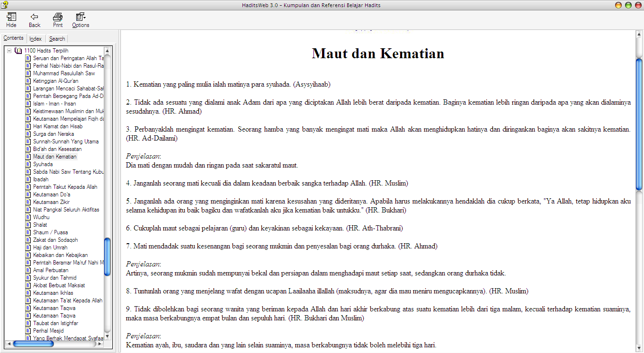
Task: Click the contents tree up scroll arrow
Action: point(107,51)
